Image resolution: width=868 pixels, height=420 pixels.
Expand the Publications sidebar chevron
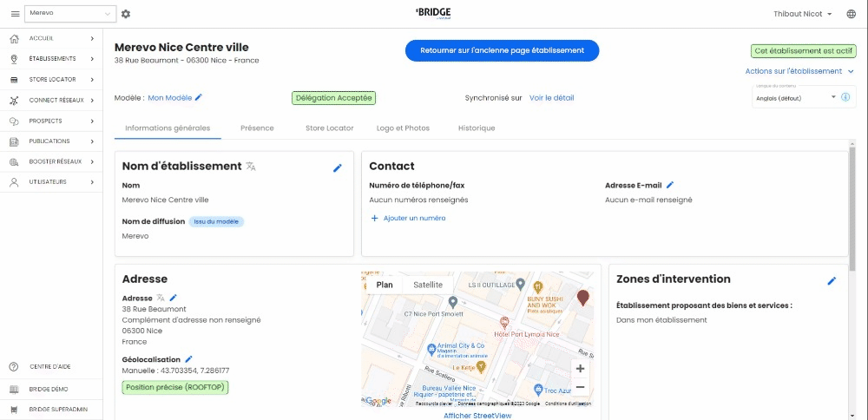point(93,141)
